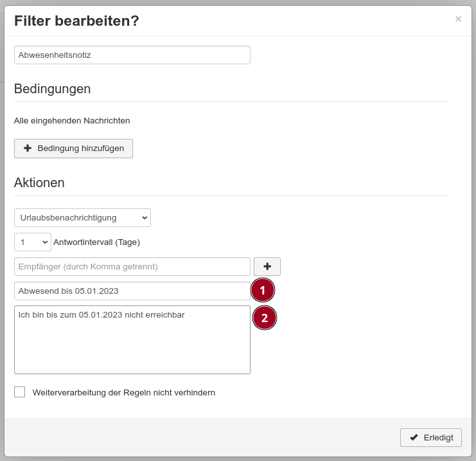Viewport: 476px width, 461px height.
Task: Click the Bedingung hinzufügen button
Action: pyautogui.click(x=73, y=149)
